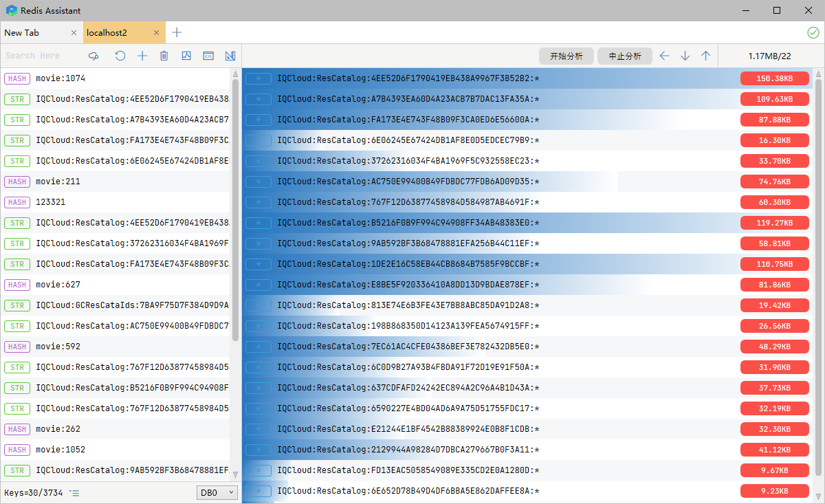
Task: Focus the Search Here input field
Action: (x=43, y=56)
